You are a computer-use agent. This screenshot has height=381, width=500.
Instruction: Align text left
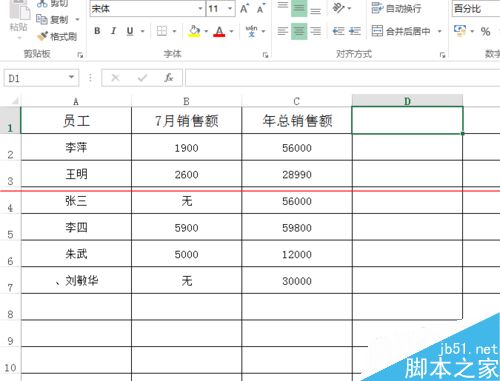coord(283,31)
